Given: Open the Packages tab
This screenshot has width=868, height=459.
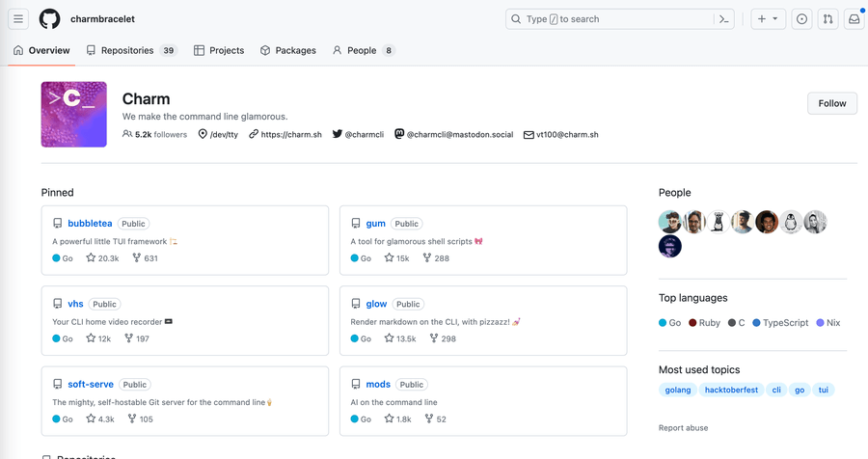Looking at the screenshot, I should click(x=287, y=50).
